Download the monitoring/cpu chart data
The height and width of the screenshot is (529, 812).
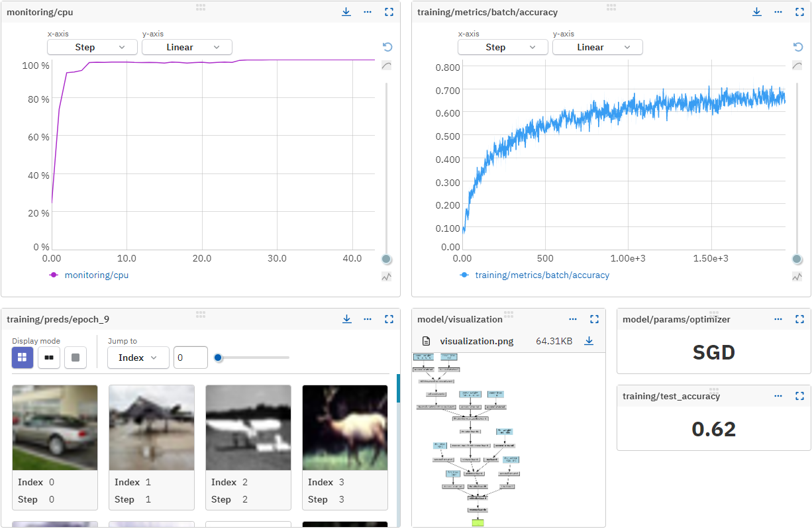346,11
